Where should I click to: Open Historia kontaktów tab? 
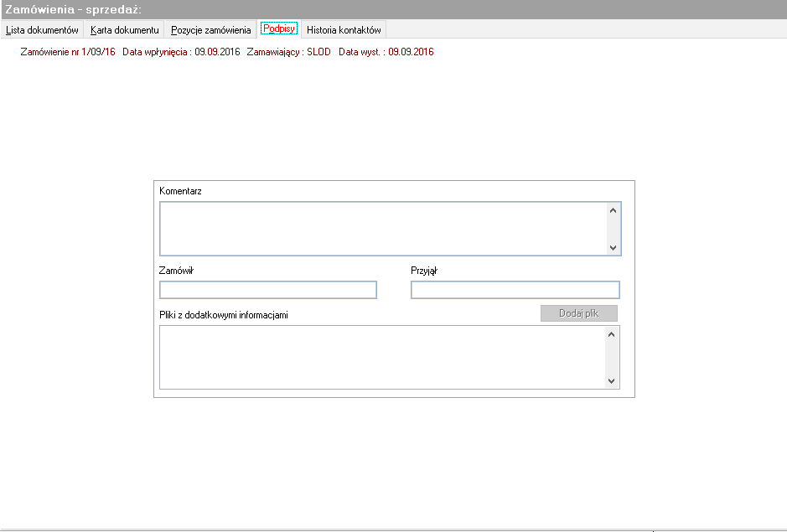(x=344, y=29)
